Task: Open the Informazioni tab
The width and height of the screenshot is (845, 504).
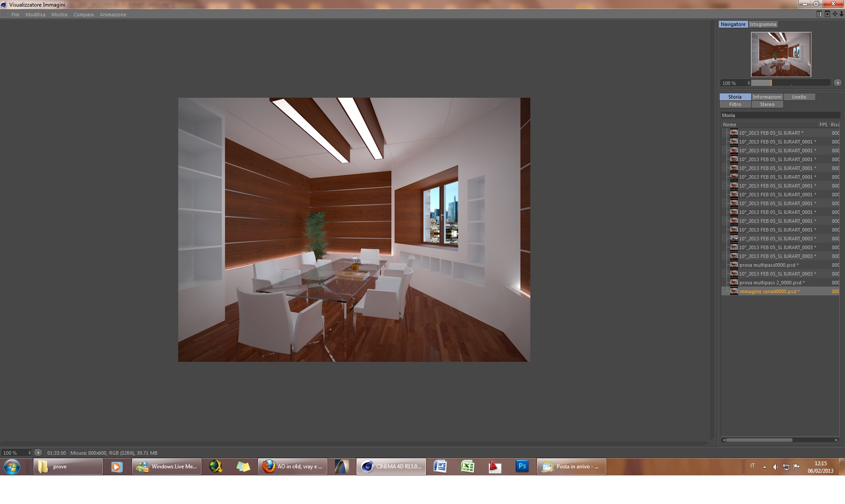Action: 767,97
